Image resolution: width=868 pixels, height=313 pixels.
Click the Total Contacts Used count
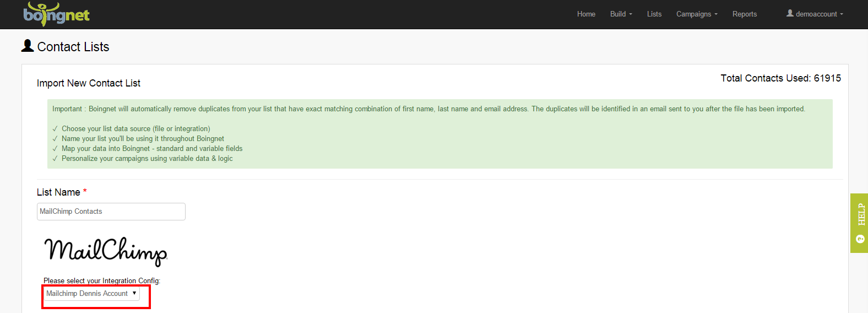point(780,78)
